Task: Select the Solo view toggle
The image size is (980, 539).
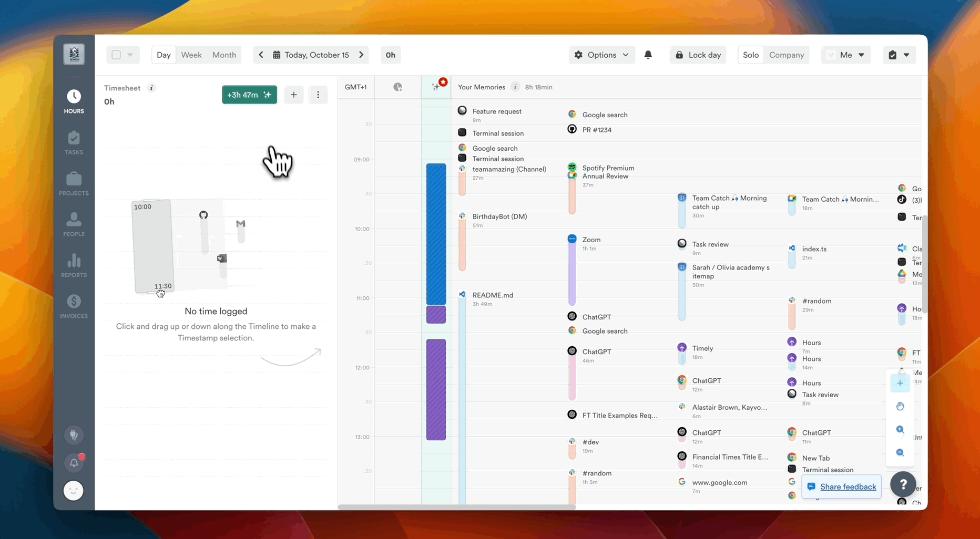Action: point(750,55)
